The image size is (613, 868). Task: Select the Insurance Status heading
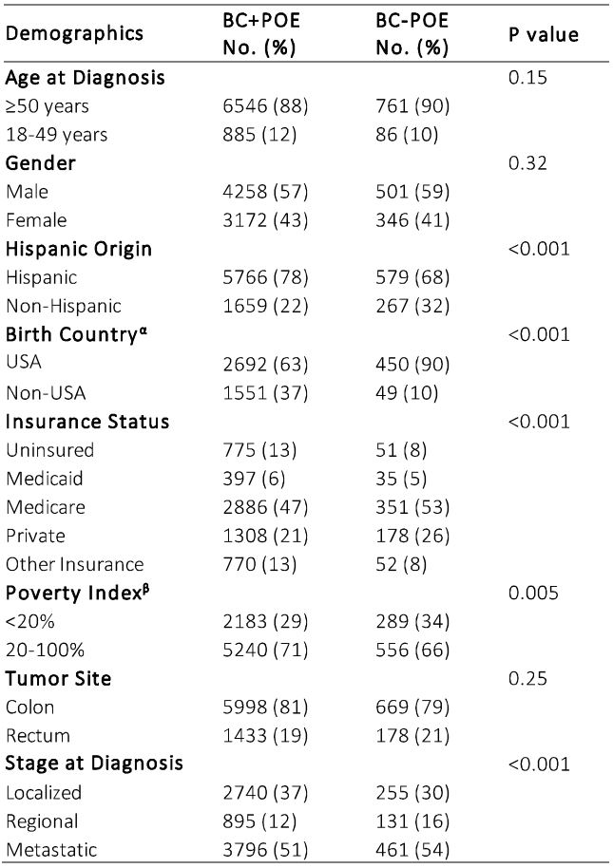click(87, 422)
